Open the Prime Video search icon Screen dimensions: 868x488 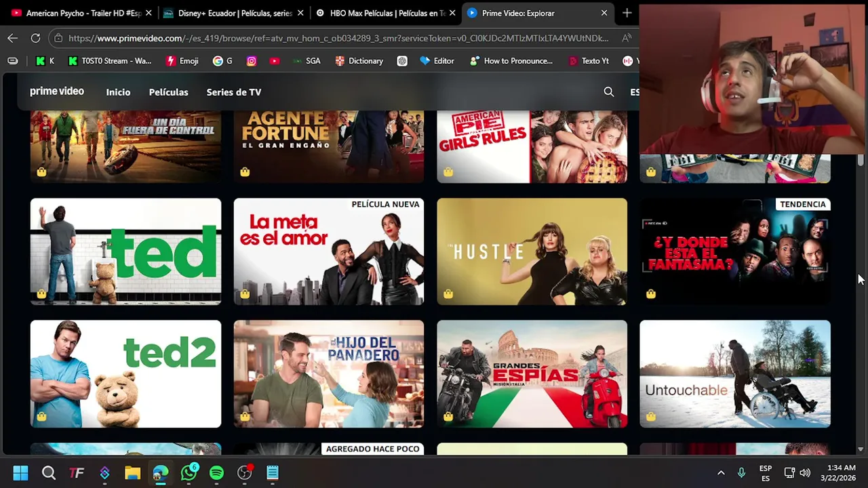pos(608,91)
